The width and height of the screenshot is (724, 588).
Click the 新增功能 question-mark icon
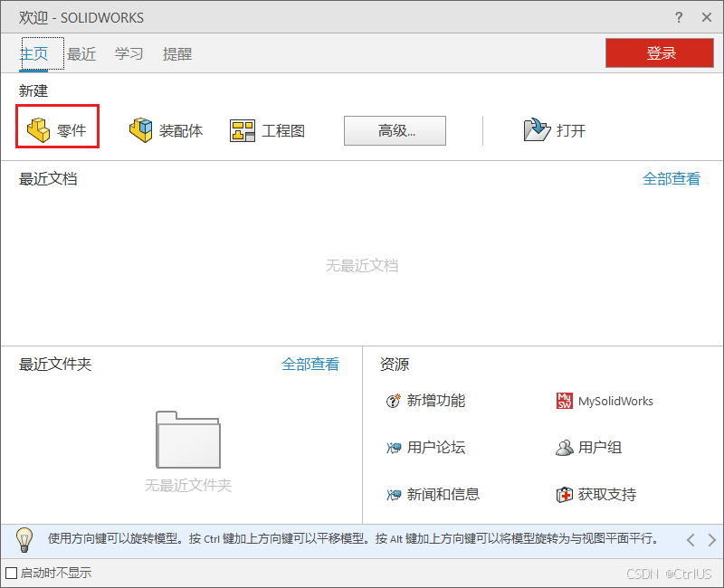coord(394,401)
